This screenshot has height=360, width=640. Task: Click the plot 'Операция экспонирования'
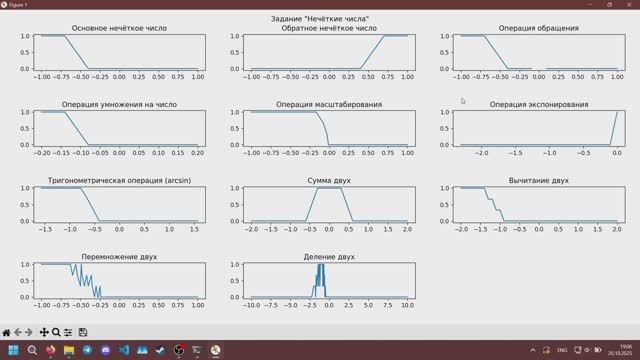pos(539,129)
